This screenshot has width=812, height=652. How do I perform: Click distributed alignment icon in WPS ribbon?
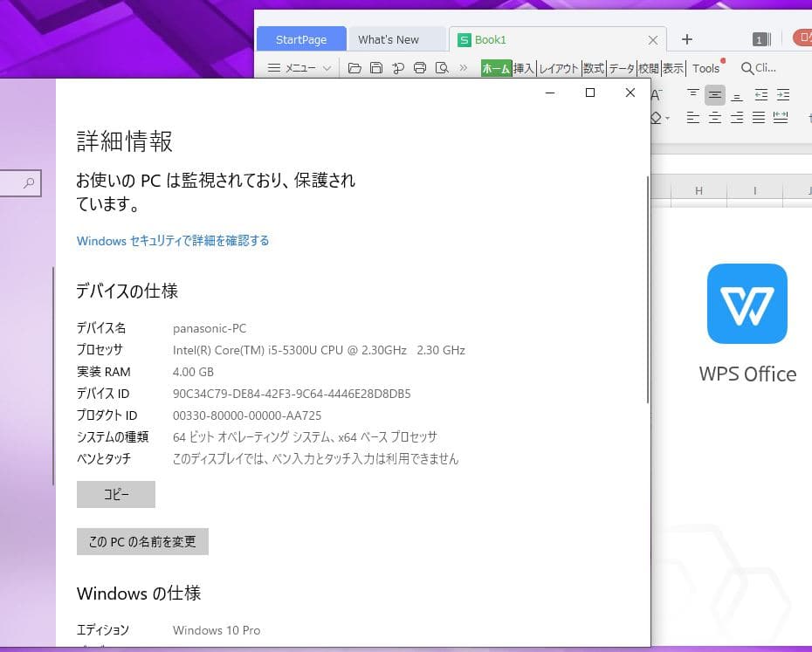tap(781, 118)
